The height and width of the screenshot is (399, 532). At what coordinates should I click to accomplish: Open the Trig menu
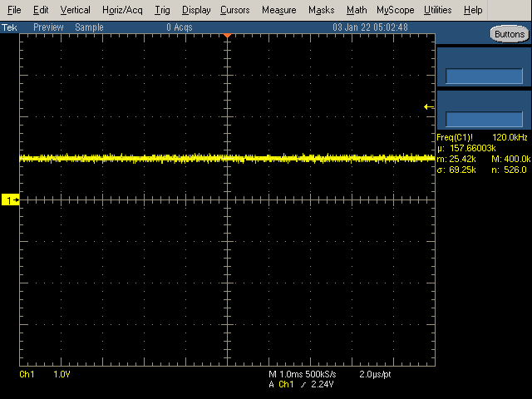tap(162, 10)
